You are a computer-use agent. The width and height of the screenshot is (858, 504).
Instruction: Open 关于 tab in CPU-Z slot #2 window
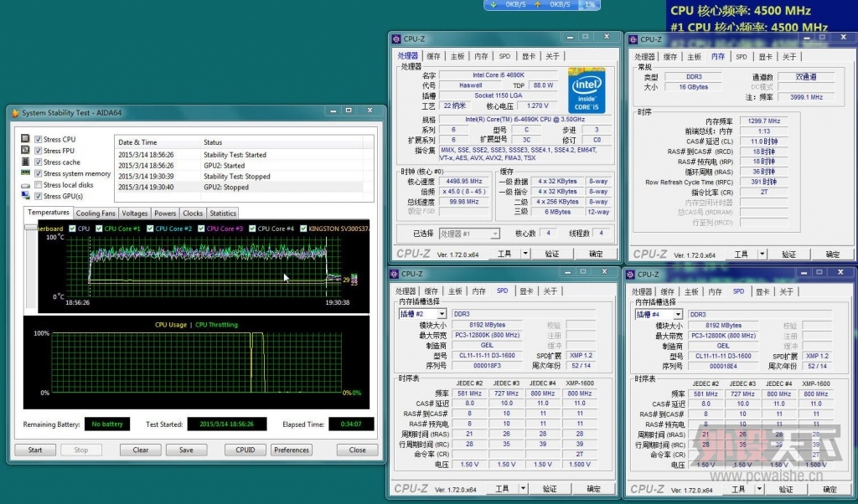[x=550, y=291]
